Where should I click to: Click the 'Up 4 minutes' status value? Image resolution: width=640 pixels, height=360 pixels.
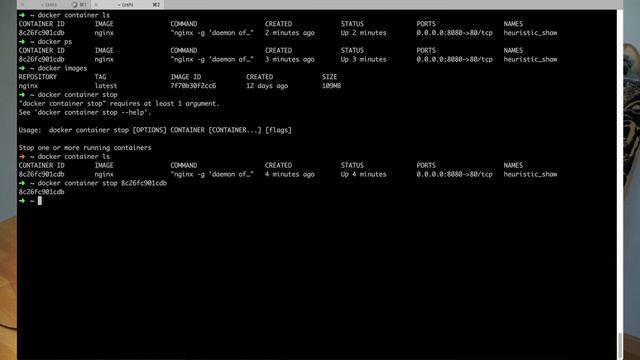363,174
